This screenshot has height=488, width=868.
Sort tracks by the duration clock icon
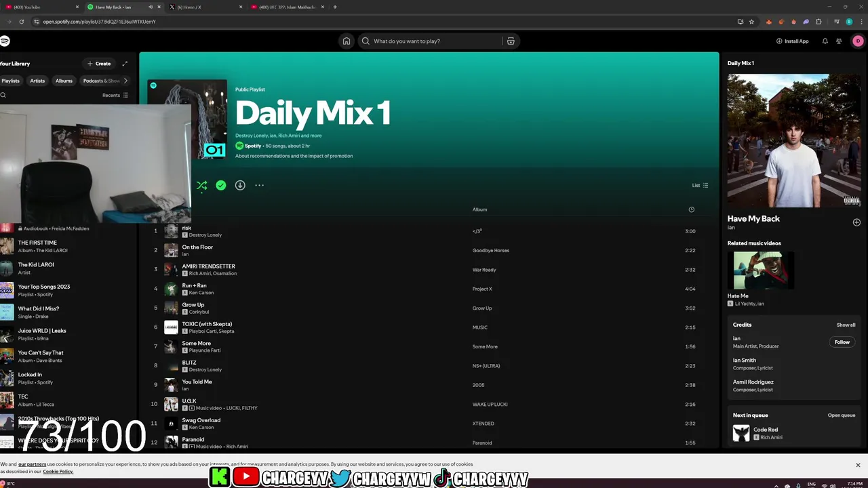691,209
